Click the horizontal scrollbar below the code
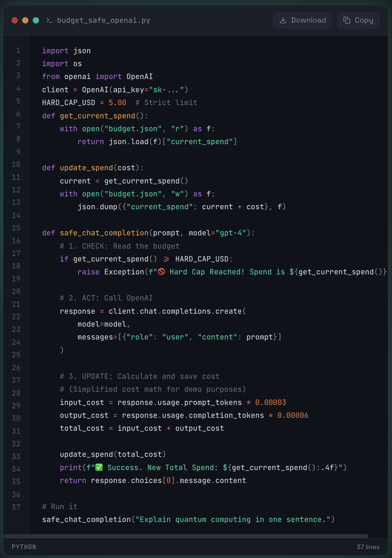The height and width of the screenshot is (558, 392). [x=186, y=536]
